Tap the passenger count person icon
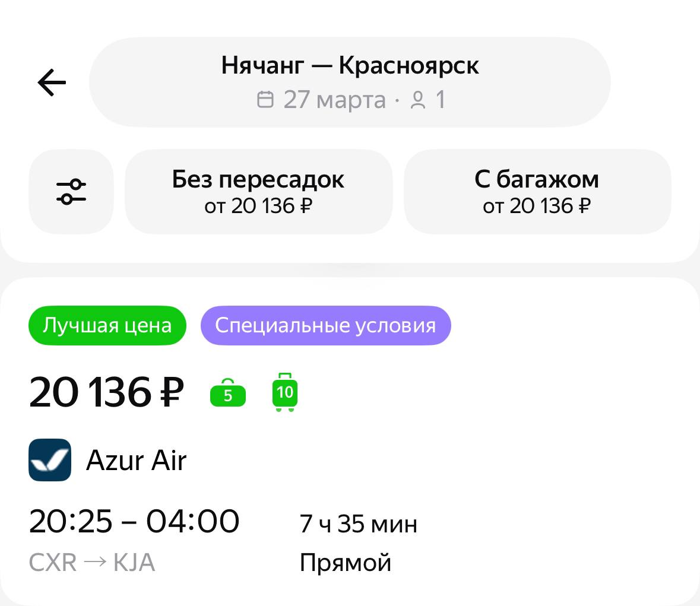This screenshot has width=700, height=606. (418, 100)
